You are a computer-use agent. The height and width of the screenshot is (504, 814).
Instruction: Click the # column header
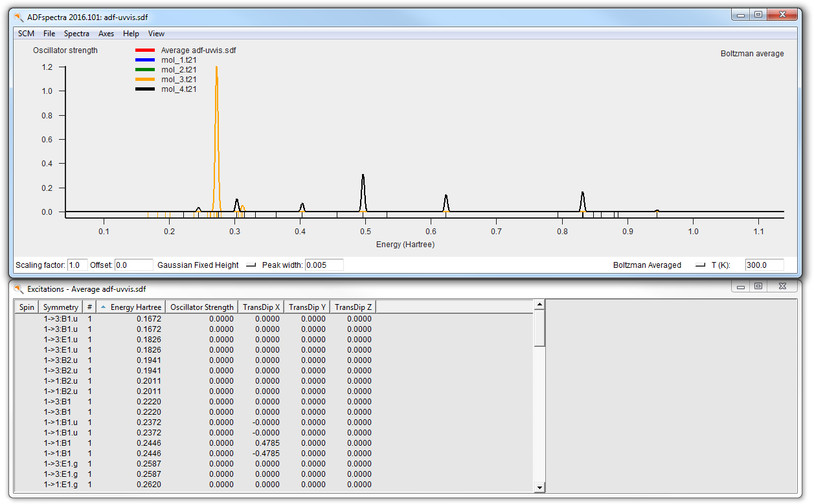[x=89, y=307]
